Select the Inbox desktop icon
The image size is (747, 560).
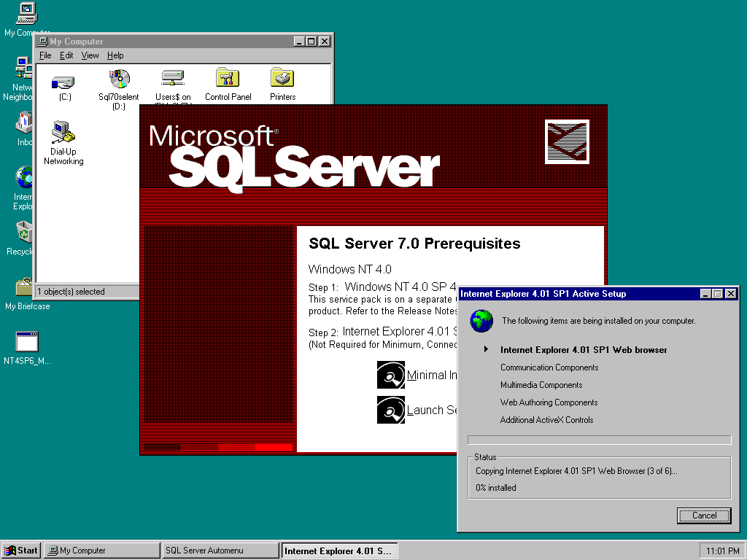(x=24, y=122)
